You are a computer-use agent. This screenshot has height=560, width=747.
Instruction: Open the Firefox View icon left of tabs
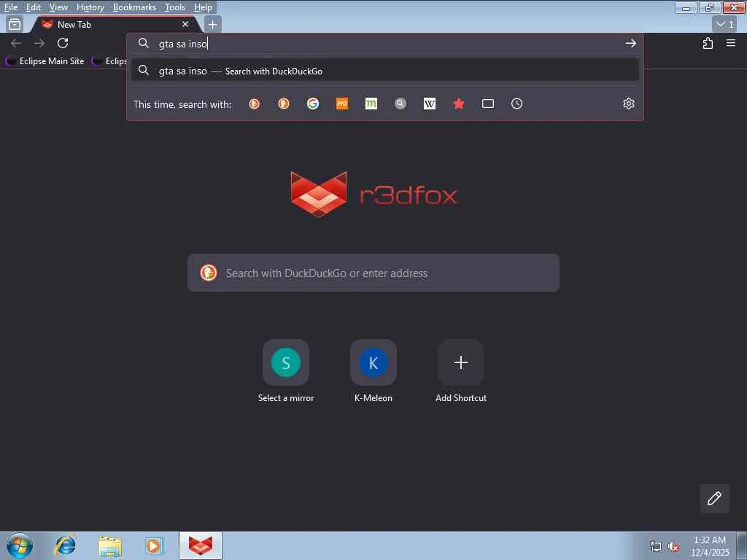[15, 24]
